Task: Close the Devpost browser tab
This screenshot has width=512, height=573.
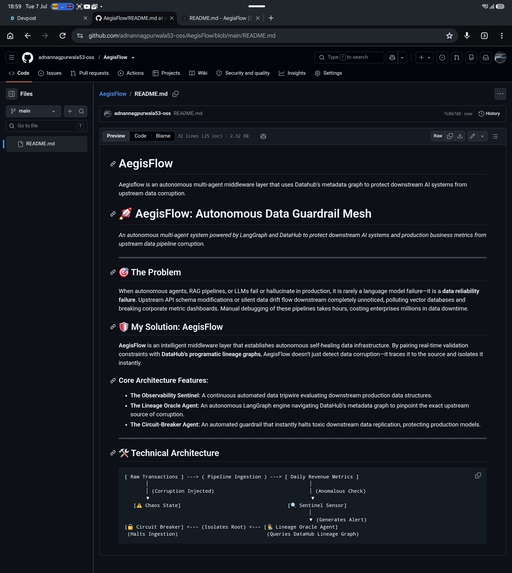Action: tap(86, 18)
